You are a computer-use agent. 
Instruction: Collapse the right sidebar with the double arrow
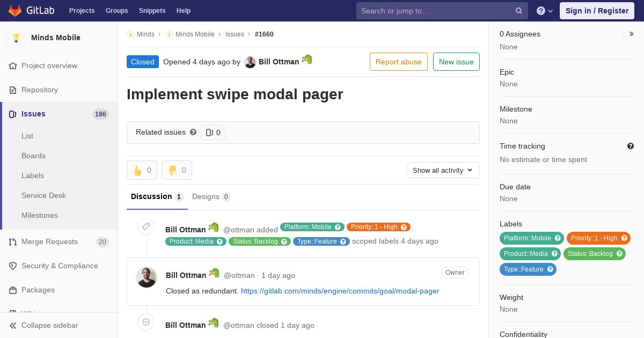coord(632,34)
